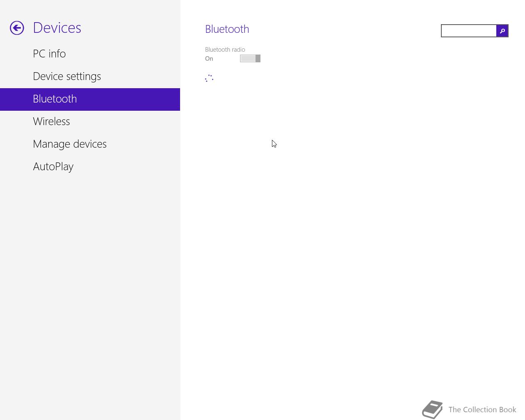
Task: Click the Devices heading title
Action: (x=57, y=28)
